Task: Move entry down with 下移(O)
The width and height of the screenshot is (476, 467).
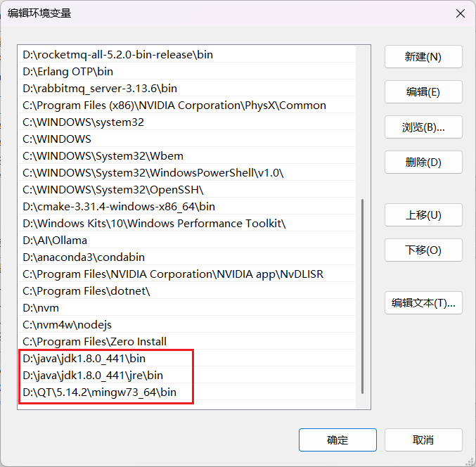Action: 423,250
